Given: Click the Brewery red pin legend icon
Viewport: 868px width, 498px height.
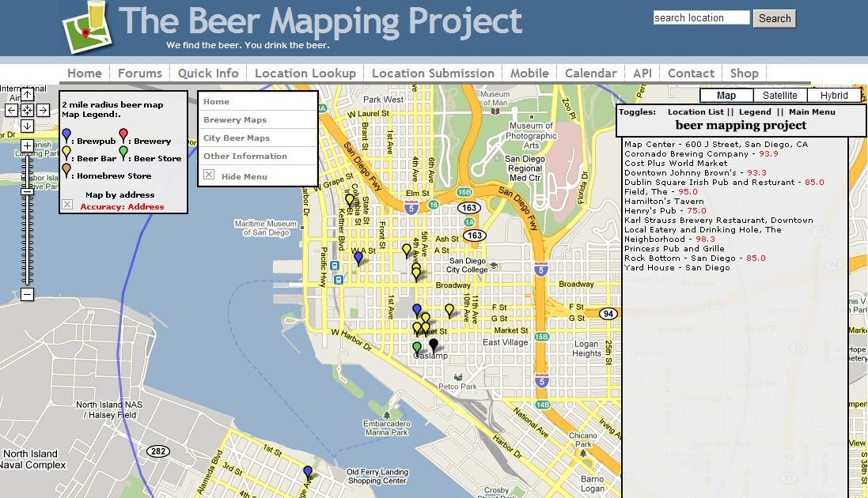Looking at the screenshot, I should coord(123,136).
